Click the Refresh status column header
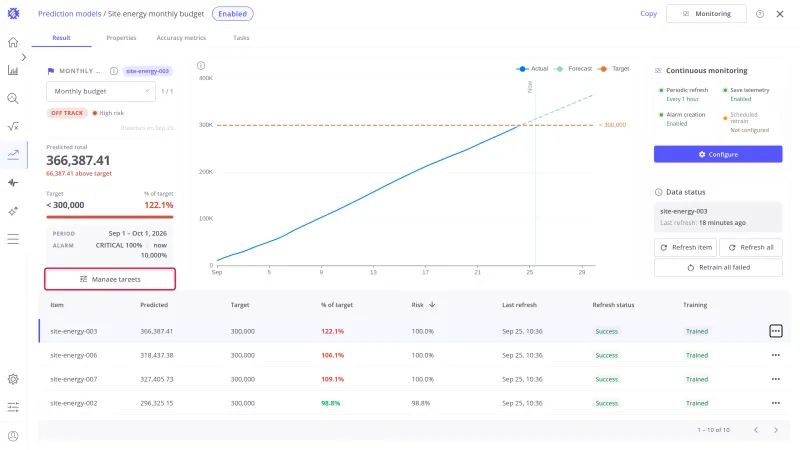This screenshot has width=800, height=450. point(613,305)
